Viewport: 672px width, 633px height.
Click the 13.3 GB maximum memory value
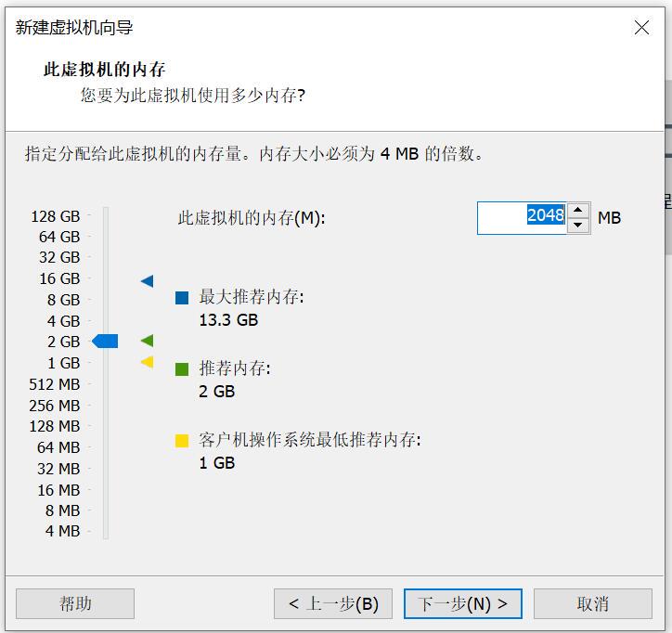point(228,320)
